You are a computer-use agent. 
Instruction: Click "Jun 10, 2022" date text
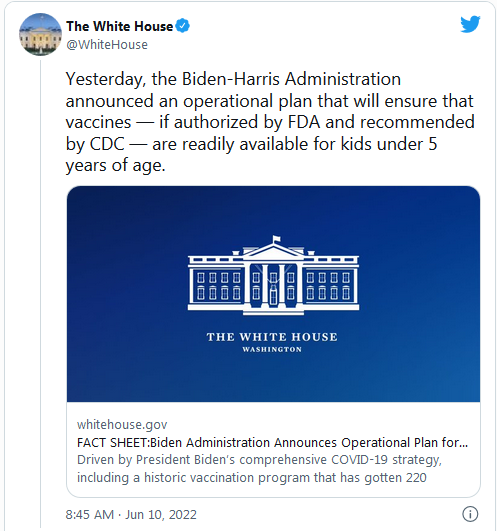coord(161,514)
